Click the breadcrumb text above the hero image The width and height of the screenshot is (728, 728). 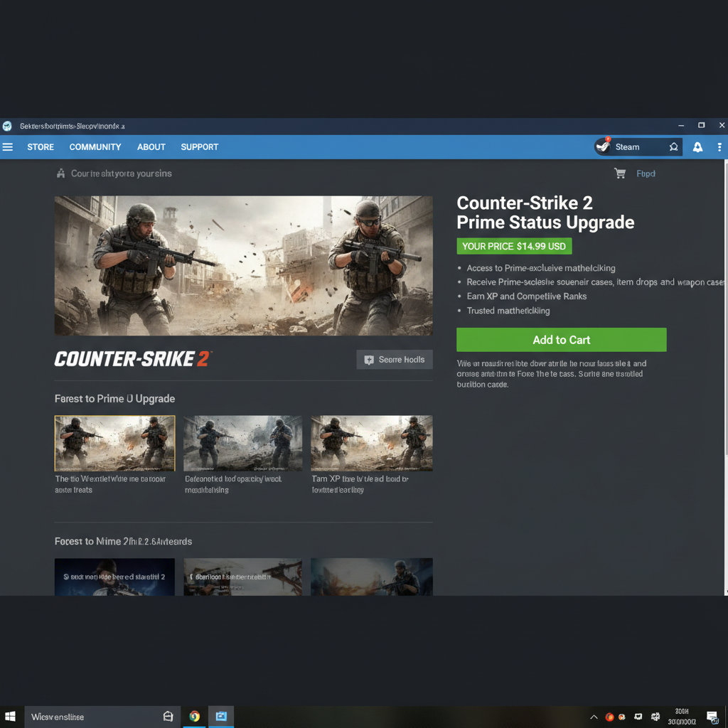121,173
